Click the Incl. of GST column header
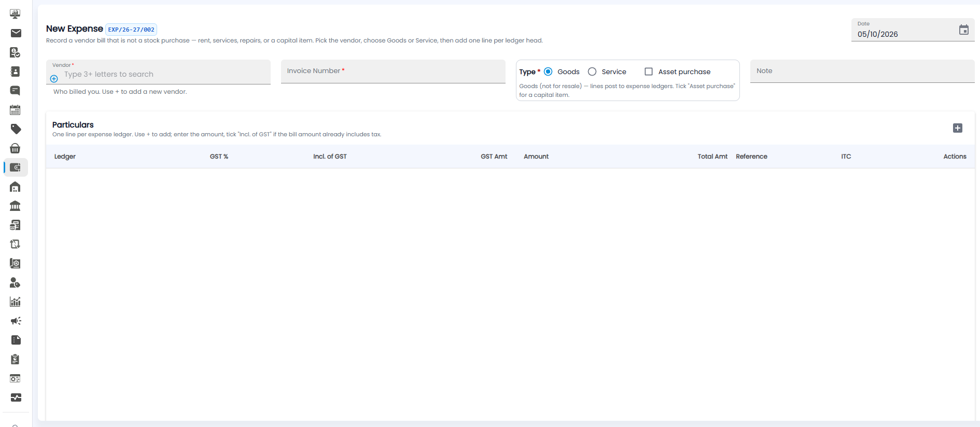The width and height of the screenshot is (980, 427). coord(330,156)
